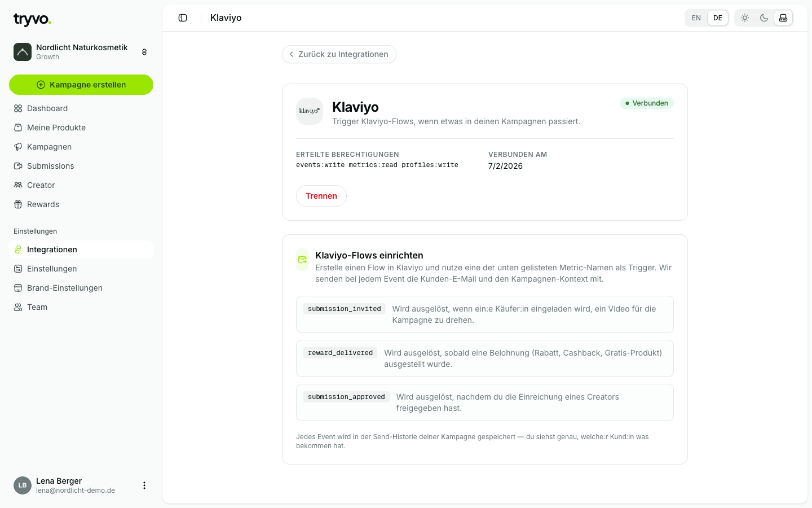812x508 pixels.
Task: Click lena@nordlicht-demo.de email text
Action: point(76,491)
